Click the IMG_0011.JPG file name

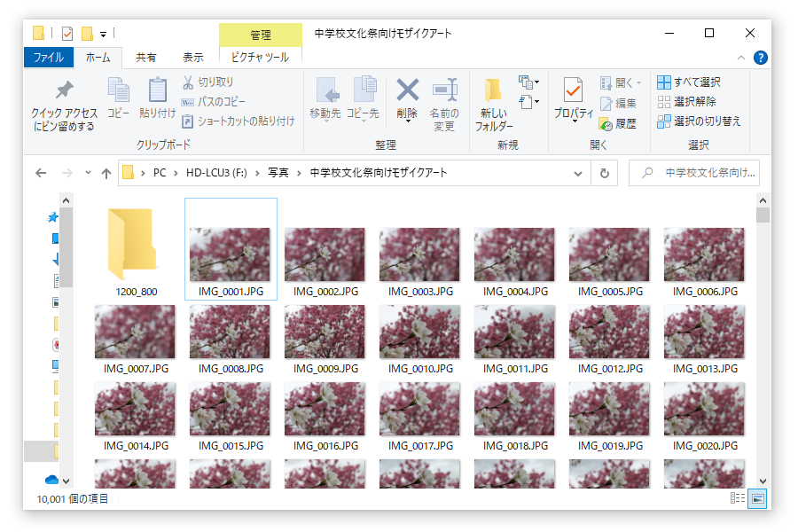[x=515, y=369]
